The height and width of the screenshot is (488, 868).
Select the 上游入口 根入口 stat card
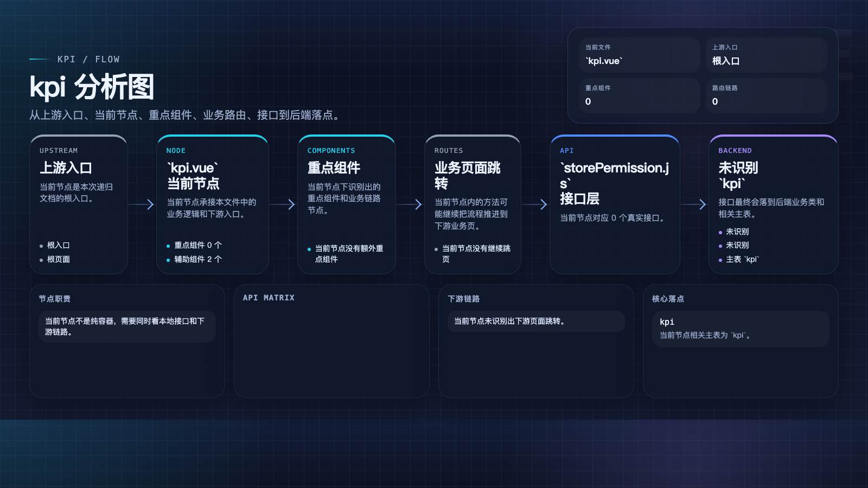coord(766,55)
